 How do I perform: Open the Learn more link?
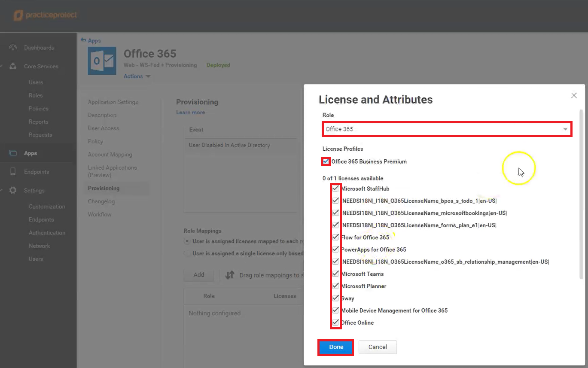(x=190, y=112)
